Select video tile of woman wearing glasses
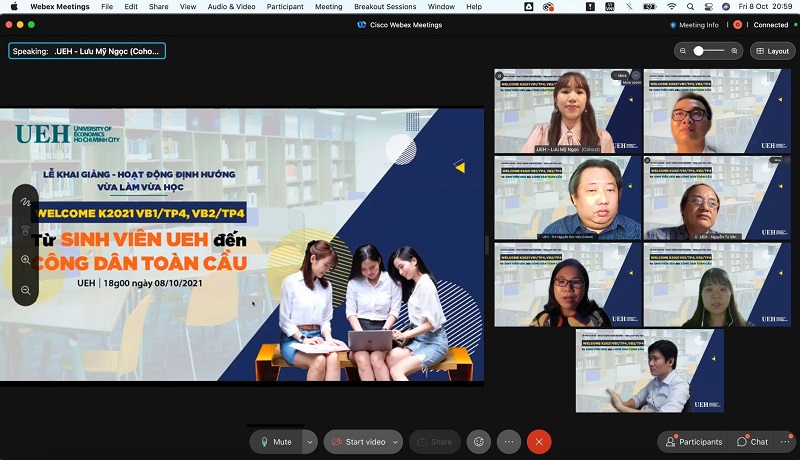 567,285
